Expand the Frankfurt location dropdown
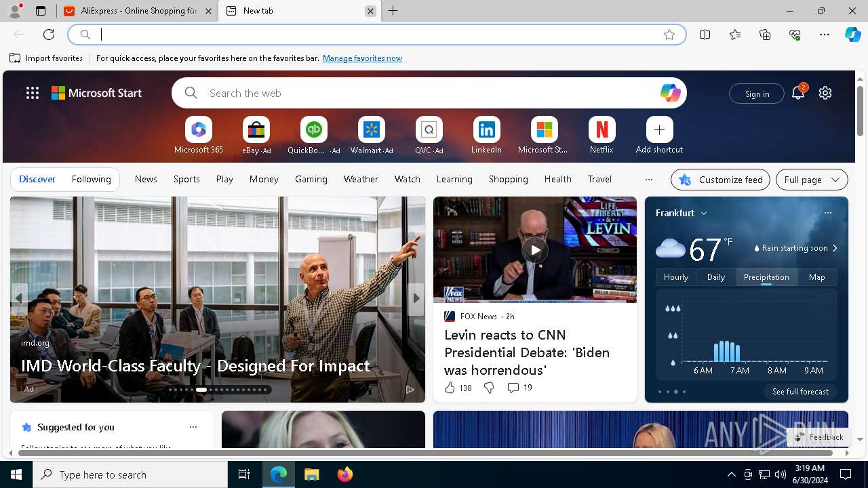Viewport: 868px width, 488px height. pyautogui.click(x=704, y=213)
